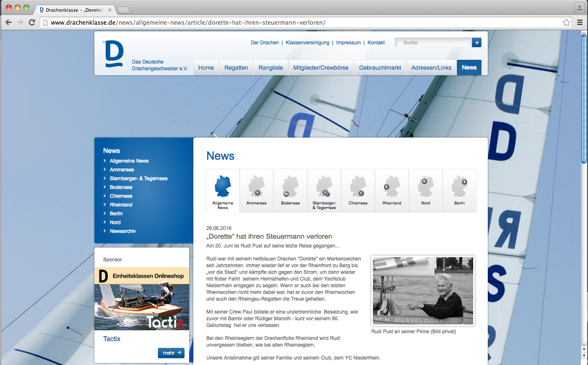Image resolution: width=588 pixels, height=365 pixels.
Task: Click the Allgemeine News map icon
Action: coord(223,187)
